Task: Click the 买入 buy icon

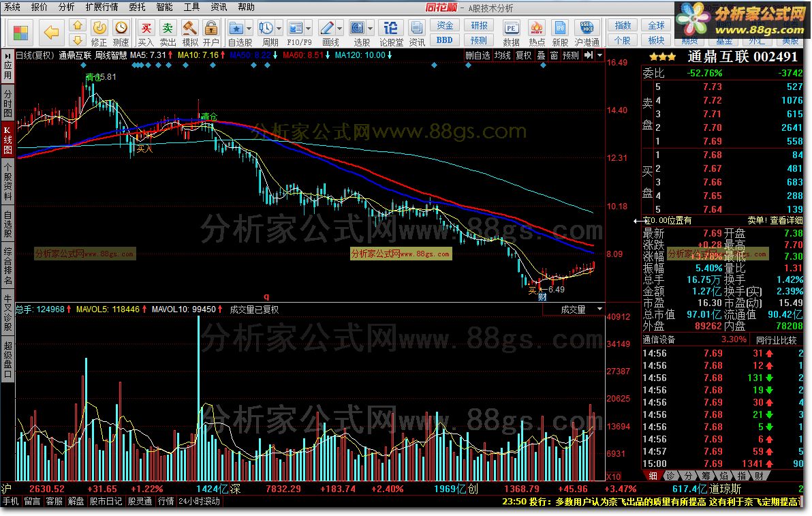Action: coord(146,28)
